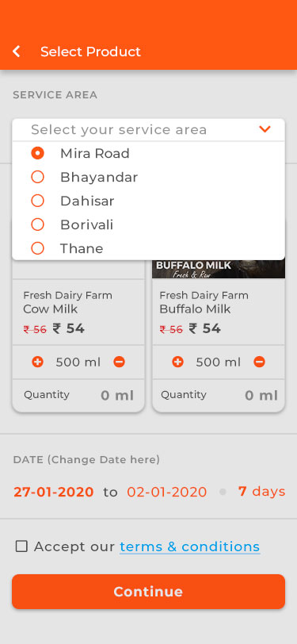Change the end date 02-01-2020
The image size is (297, 644).
167,492
